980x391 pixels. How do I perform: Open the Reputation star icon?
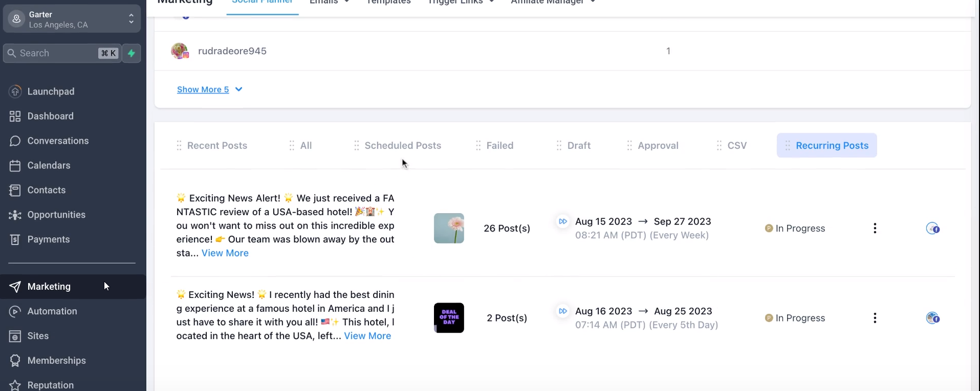(x=15, y=385)
